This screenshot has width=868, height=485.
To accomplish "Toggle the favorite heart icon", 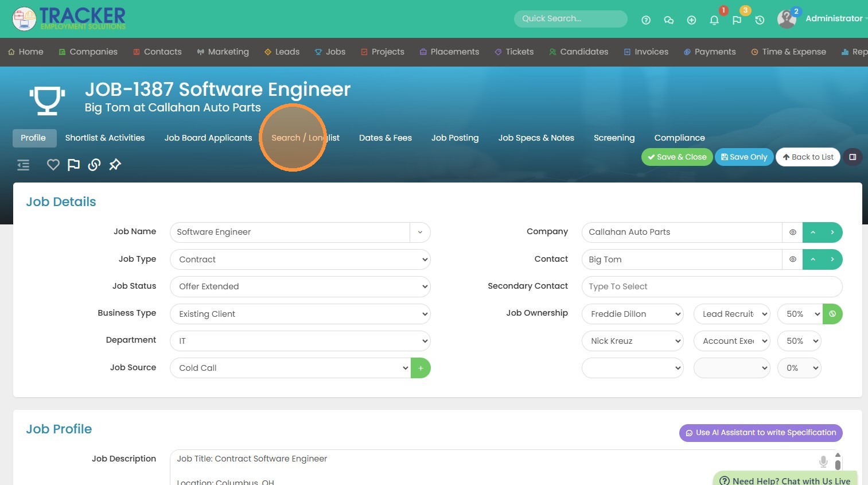I will (53, 165).
